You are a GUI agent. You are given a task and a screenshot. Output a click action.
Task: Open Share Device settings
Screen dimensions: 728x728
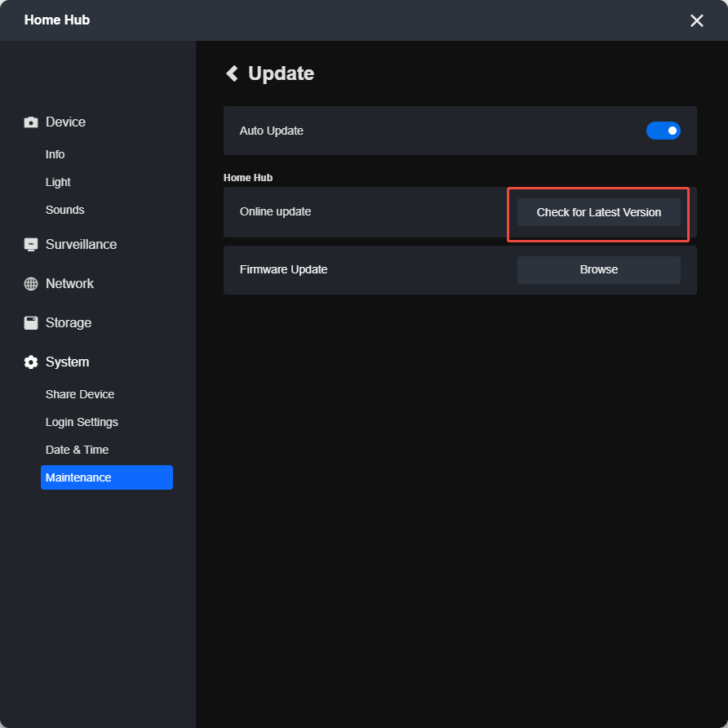[80, 394]
